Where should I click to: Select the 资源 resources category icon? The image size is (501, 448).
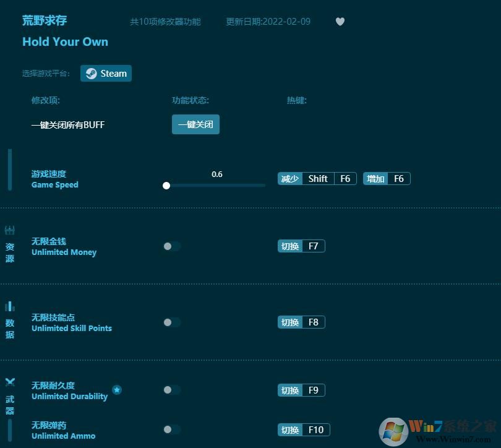[9, 230]
